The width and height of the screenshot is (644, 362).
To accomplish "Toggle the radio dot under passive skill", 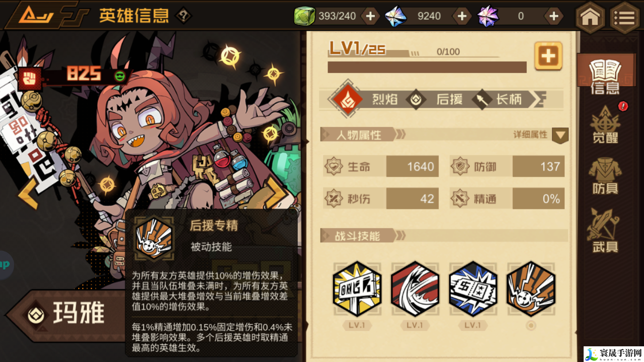I will [x=531, y=325].
